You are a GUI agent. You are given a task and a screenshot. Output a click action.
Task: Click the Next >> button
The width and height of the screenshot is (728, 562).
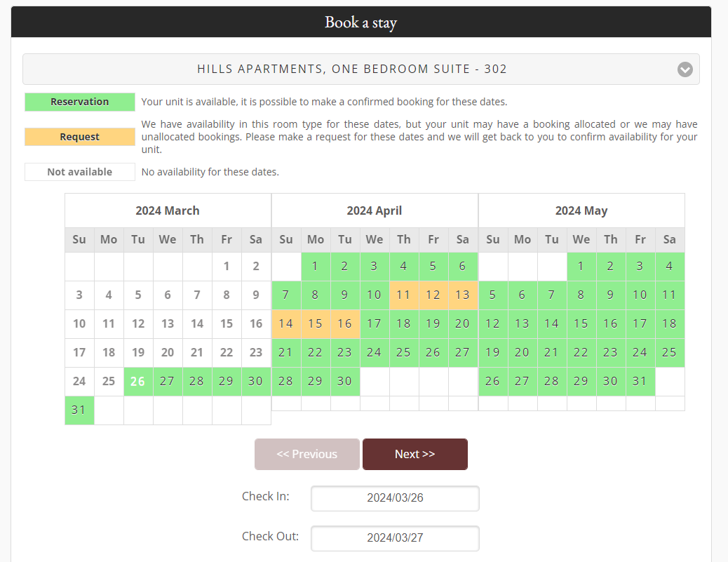click(414, 454)
